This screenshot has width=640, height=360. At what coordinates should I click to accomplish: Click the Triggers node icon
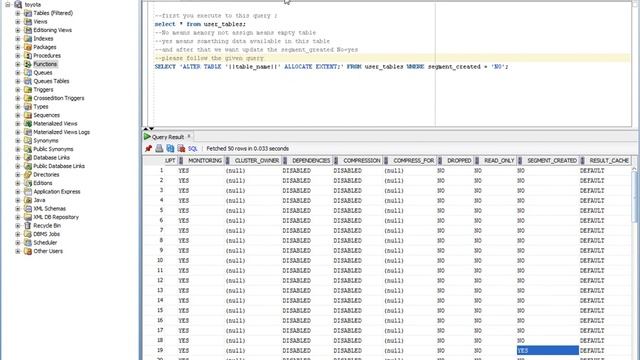point(28,89)
